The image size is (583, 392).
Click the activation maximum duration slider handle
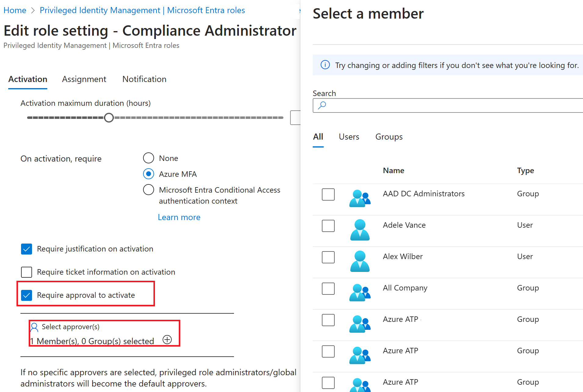(x=109, y=118)
